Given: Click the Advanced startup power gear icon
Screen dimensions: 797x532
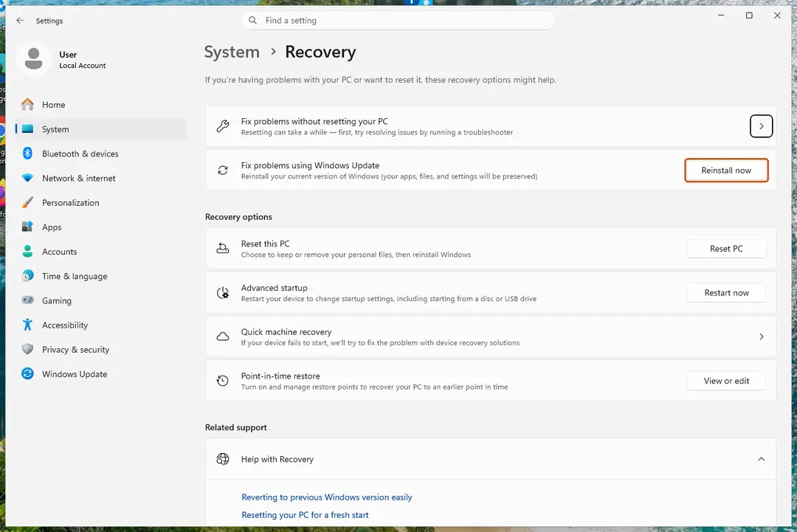Looking at the screenshot, I should coord(223,293).
